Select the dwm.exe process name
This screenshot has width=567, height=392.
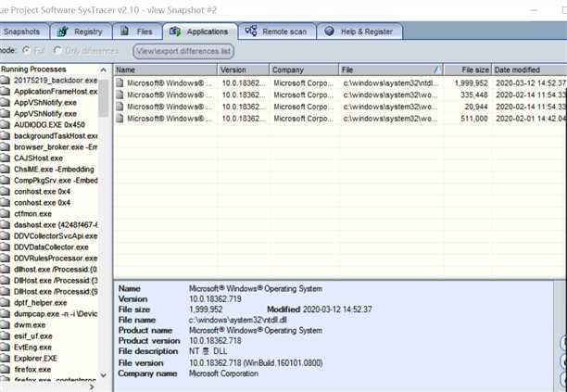tap(30, 325)
